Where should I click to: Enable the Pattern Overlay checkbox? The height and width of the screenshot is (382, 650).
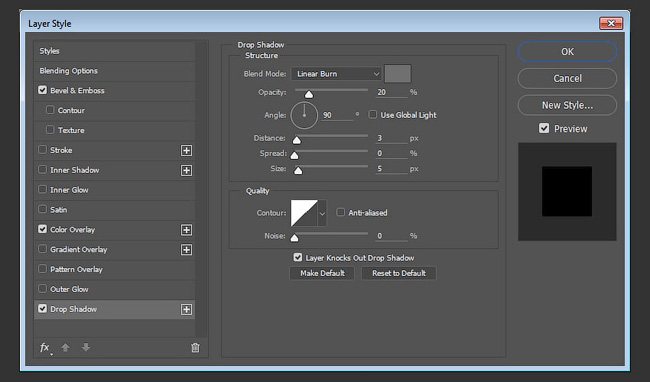[42, 269]
